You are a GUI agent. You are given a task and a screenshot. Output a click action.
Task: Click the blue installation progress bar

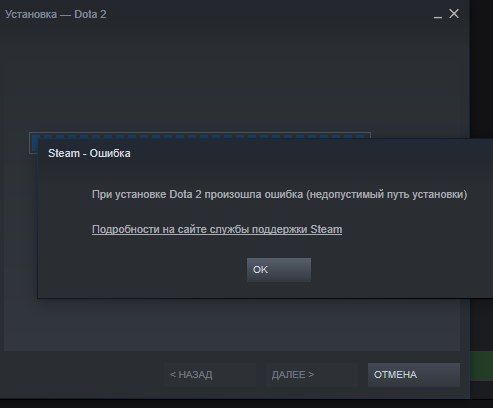[x=200, y=136]
